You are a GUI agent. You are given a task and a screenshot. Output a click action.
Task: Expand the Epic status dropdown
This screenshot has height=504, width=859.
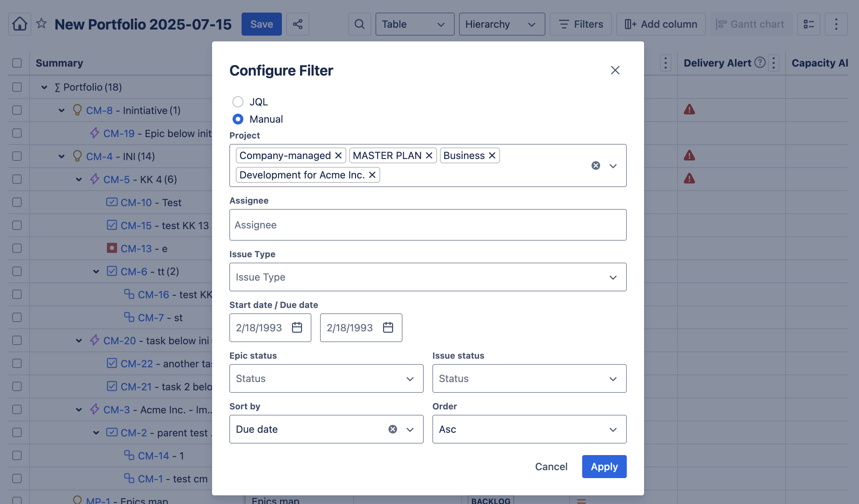[326, 378]
